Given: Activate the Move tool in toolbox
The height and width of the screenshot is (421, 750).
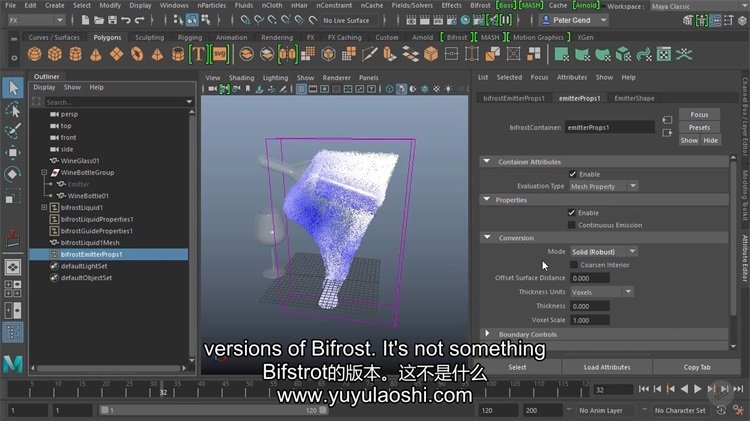Looking at the screenshot, I should tap(13, 153).
